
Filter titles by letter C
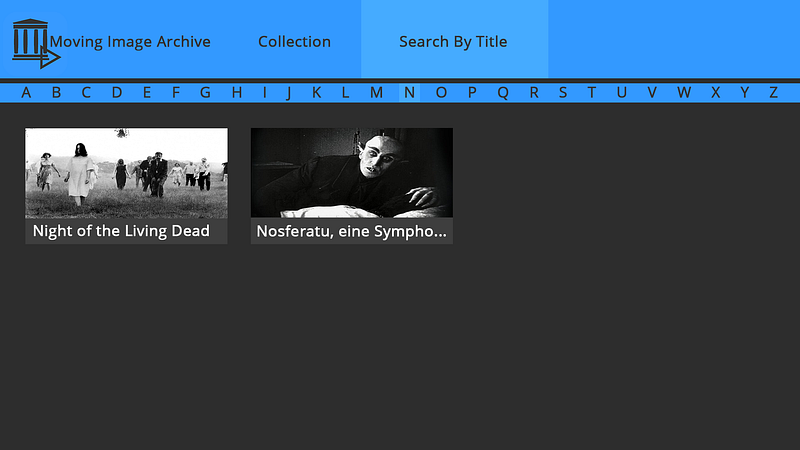[x=86, y=92]
